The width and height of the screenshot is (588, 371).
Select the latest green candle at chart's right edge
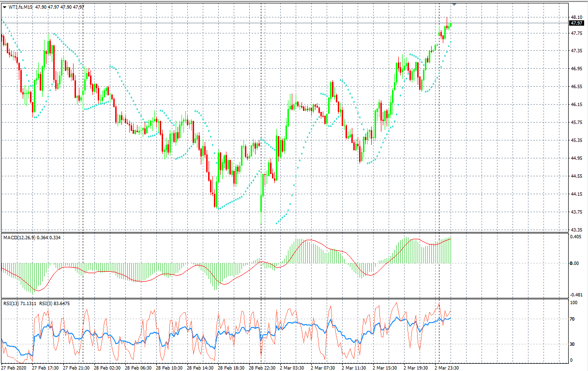(450, 25)
